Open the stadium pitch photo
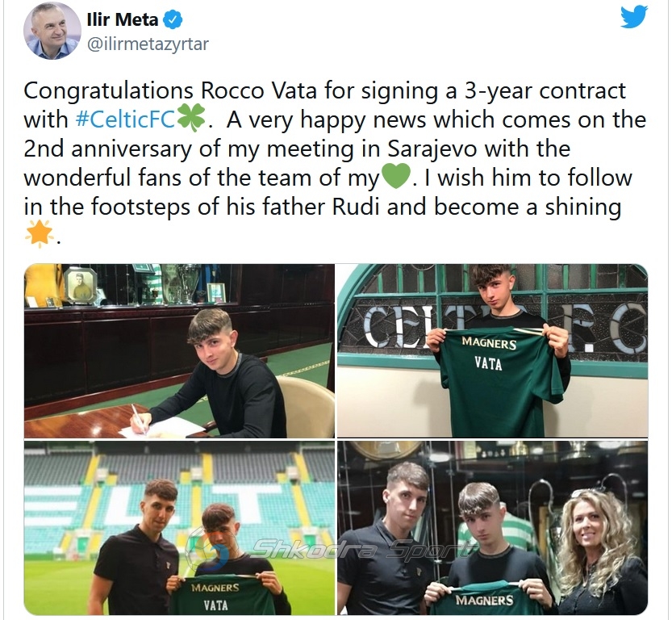 [179, 528]
